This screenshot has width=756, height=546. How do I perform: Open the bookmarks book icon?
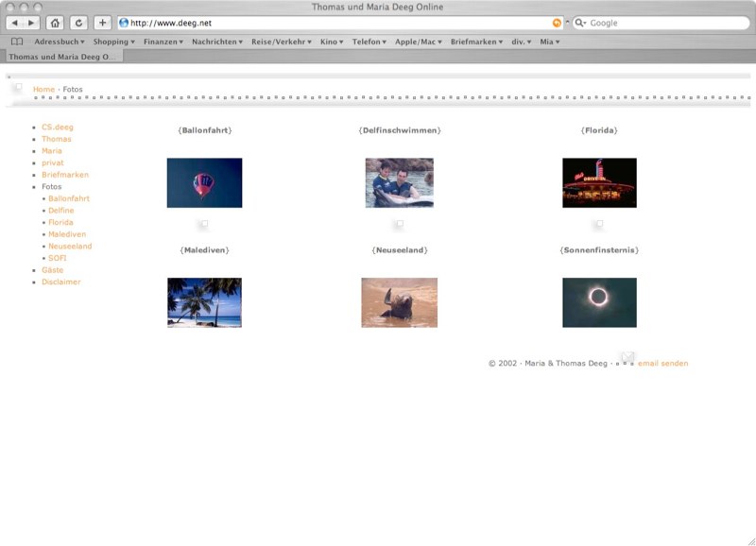coord(17,42)
